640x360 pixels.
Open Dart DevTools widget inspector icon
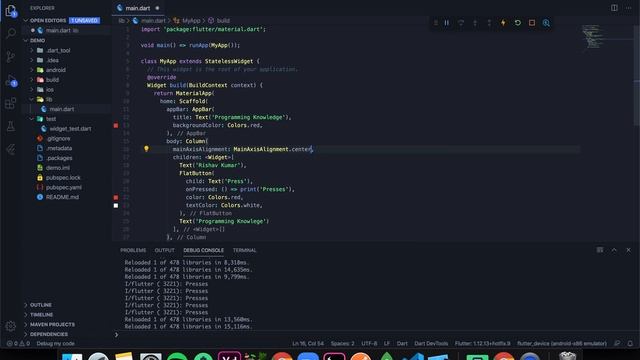[546, 23]
